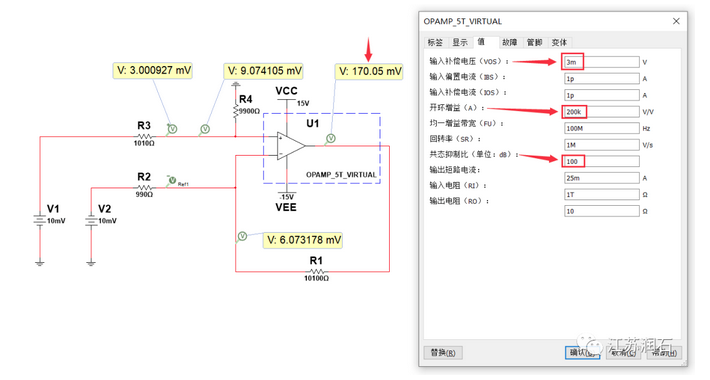Screen dimensions: 710x380
Task: Select the V2 battery source symbol
Action: coord(91,221)
